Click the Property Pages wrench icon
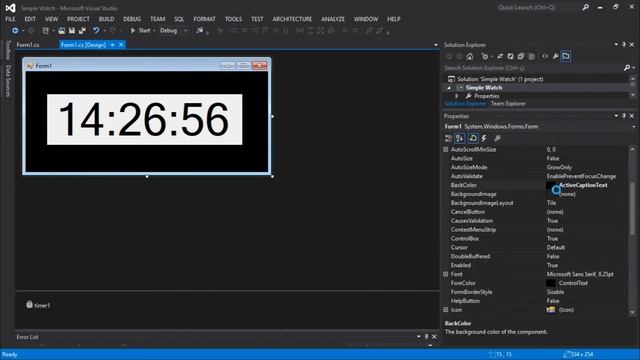The height and width of the screenshot is (360, 640). click(x=498, y=138)
